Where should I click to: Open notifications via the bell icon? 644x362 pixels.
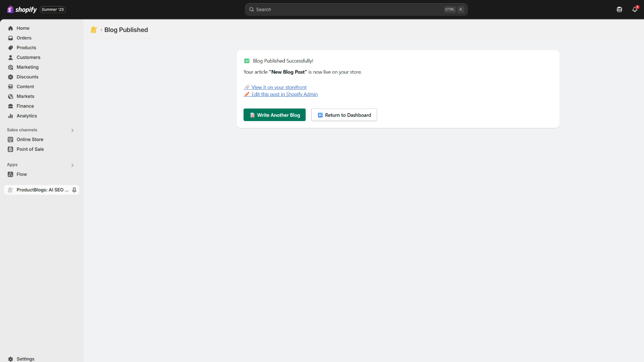click(634, 9)
